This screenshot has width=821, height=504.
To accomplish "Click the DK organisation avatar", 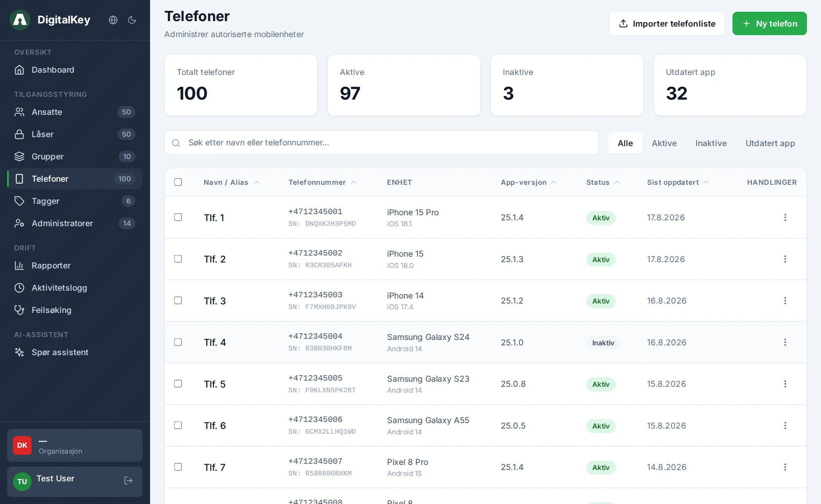I will [x=22, y=445].
